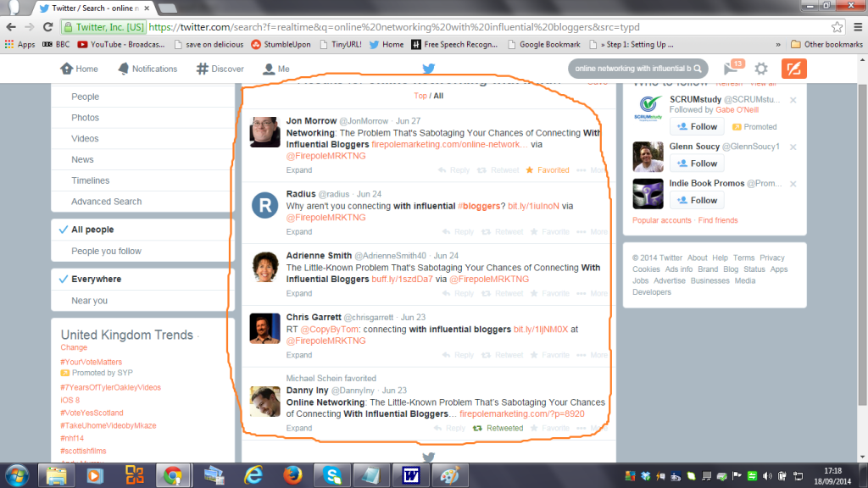Dismiss the SCRUMstudy follow suggestion
The height and width of the screenshot is (488, 868).
[x=793, y=100]
